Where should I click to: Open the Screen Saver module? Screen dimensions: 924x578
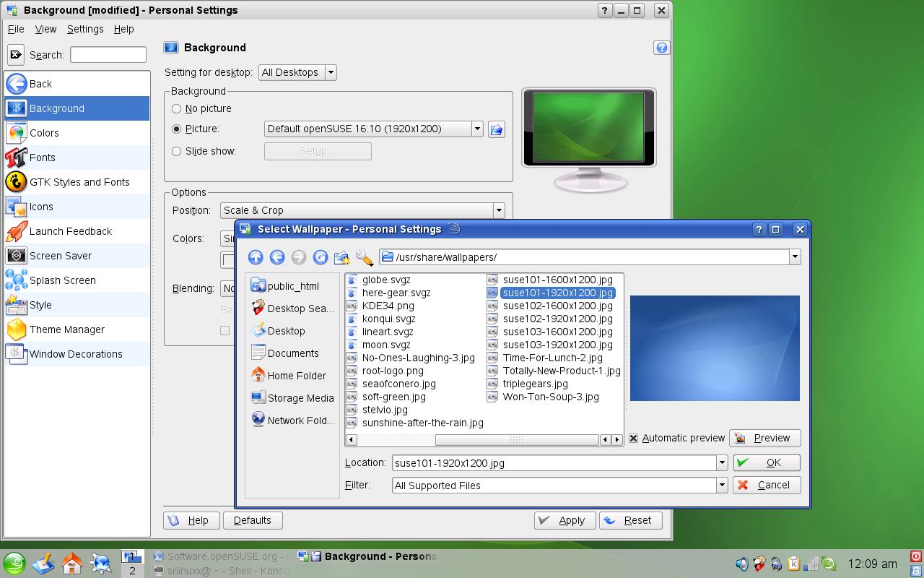click(x=77, y=256)
